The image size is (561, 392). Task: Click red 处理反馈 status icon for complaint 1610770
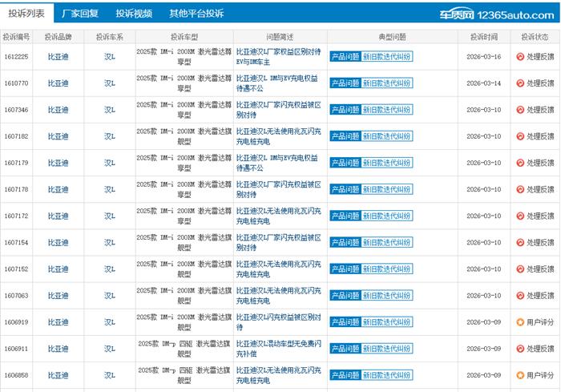point(519,83)
